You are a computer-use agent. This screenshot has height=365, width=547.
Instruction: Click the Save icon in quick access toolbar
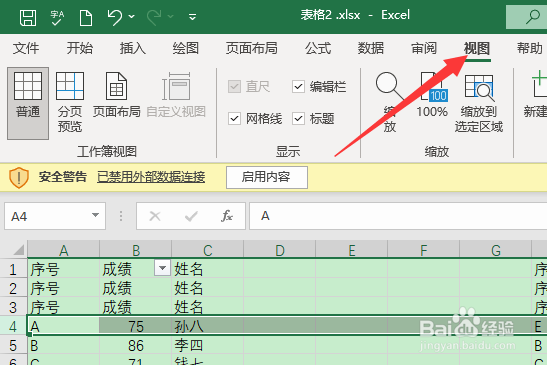(28, 17)
